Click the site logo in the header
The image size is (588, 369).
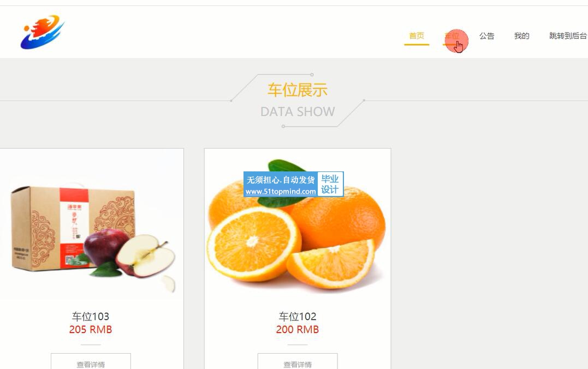43,32
